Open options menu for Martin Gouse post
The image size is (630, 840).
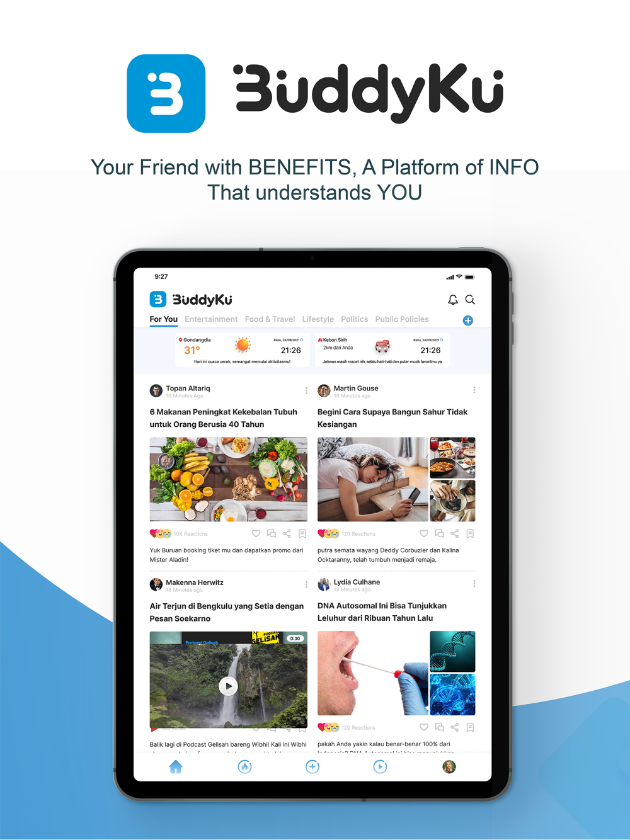474,390
